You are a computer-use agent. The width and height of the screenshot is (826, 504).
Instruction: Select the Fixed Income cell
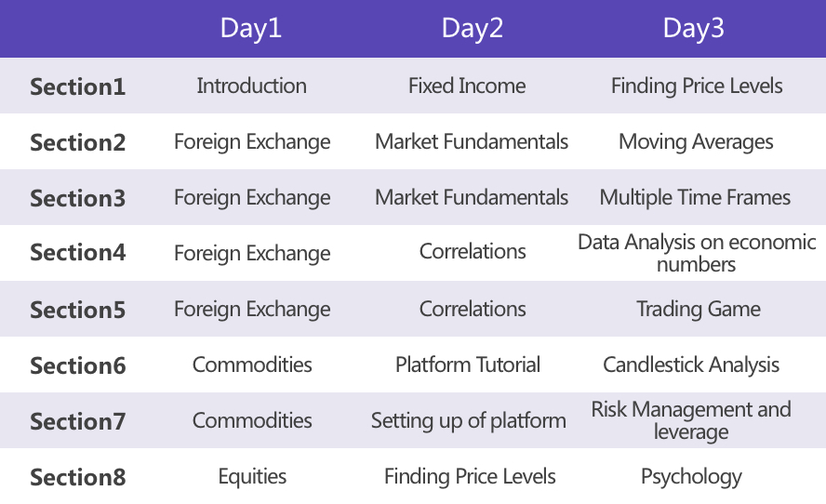tap(467, 86)
